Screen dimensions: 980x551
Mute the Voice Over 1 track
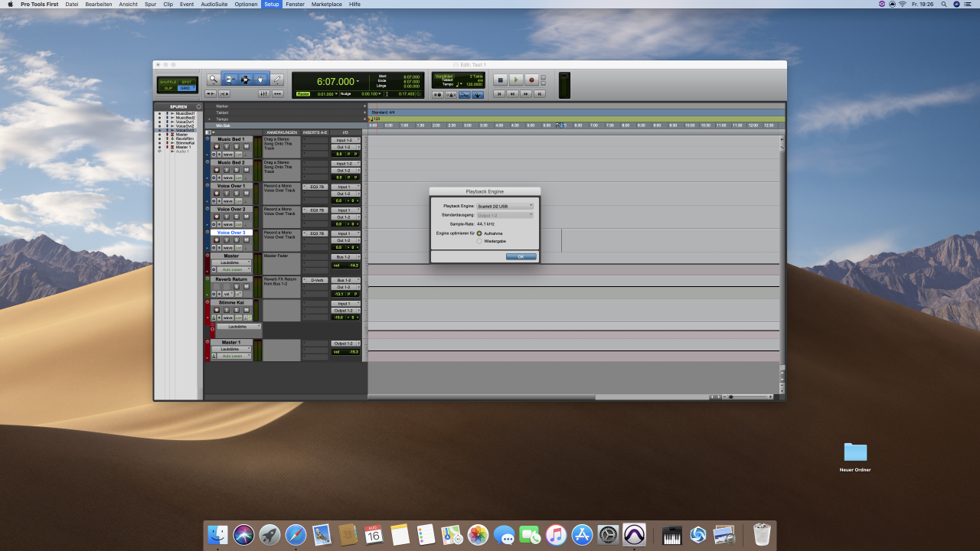(247, 194)
